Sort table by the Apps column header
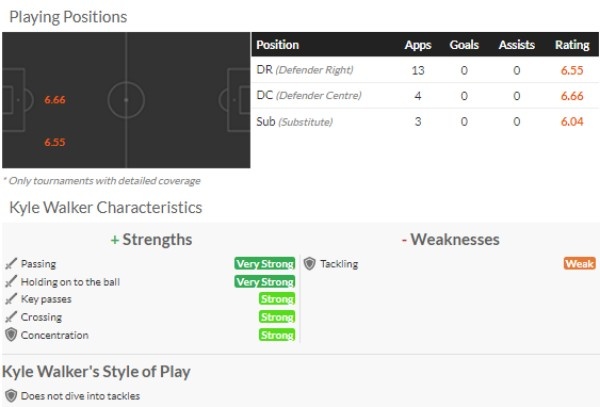Viewport: 600px width, 407px height. (418, 45)
